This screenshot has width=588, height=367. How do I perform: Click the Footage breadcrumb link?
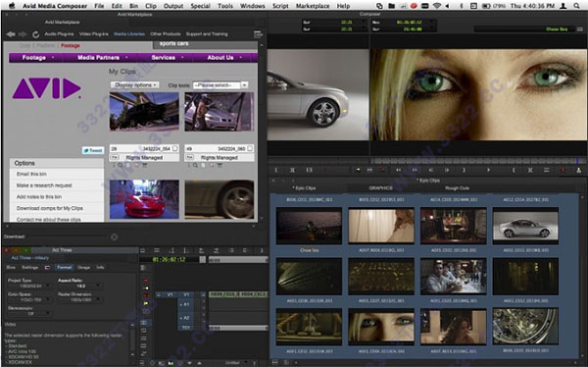click(x=71, y=45)
